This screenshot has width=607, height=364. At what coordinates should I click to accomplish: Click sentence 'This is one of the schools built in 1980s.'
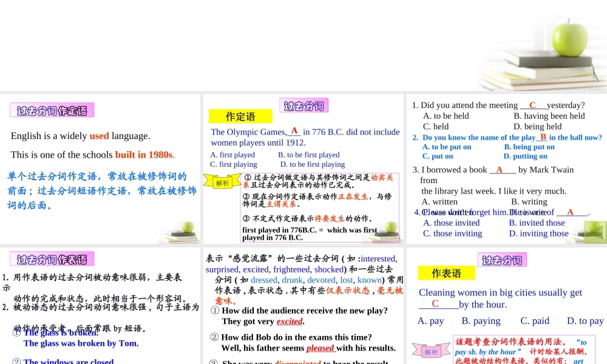coord(93,155)
